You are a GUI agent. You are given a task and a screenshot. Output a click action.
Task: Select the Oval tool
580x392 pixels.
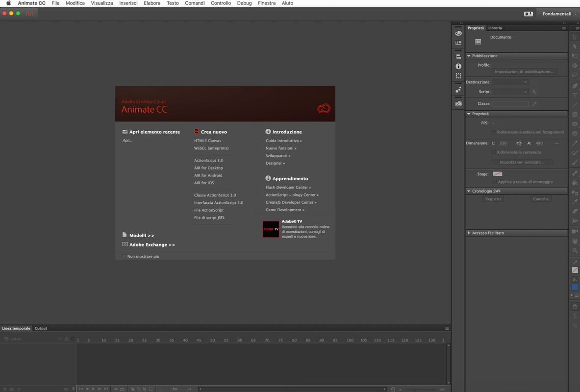click(x=575, y=124)
